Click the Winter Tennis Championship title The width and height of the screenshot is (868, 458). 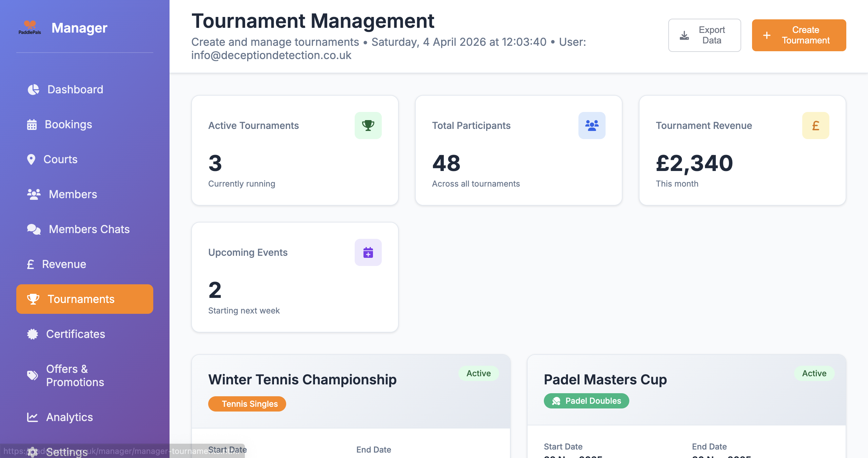(x=302, y=379)
